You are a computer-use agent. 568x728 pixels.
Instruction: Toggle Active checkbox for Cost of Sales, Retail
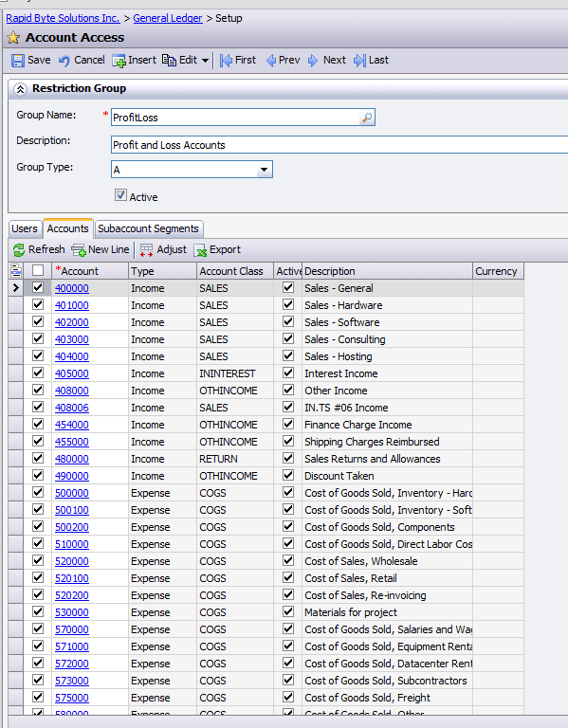pyautogui.click(x=288, y=577)
